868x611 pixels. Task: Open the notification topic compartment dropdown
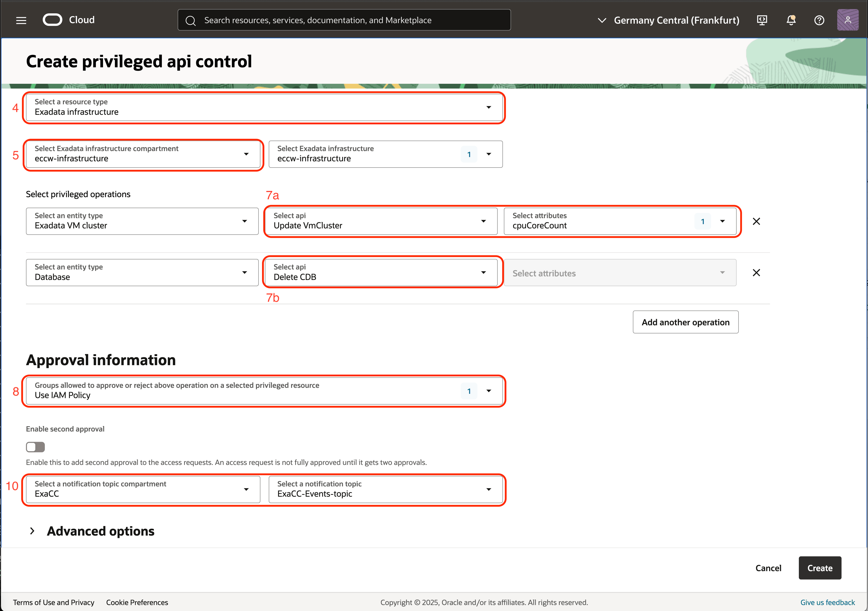(246, 489)
